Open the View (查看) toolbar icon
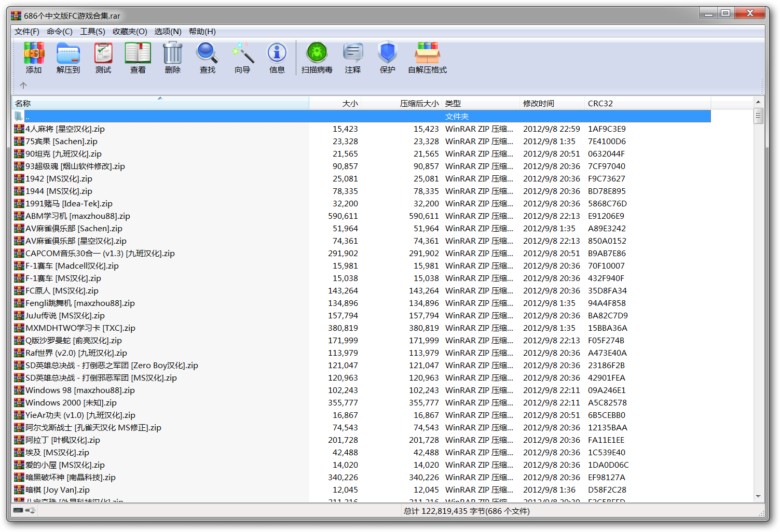 click(138, 53)
